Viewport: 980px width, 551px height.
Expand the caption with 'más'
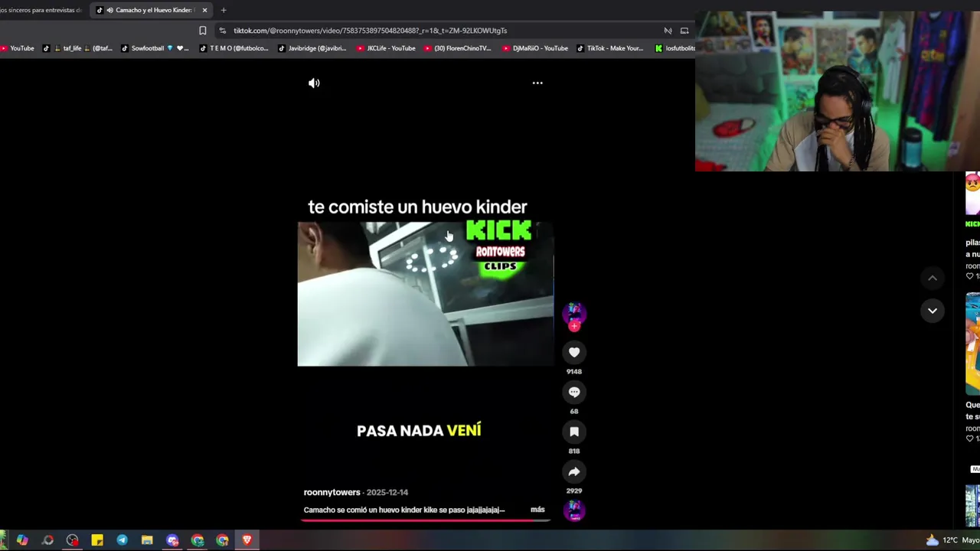coord(537,510)
